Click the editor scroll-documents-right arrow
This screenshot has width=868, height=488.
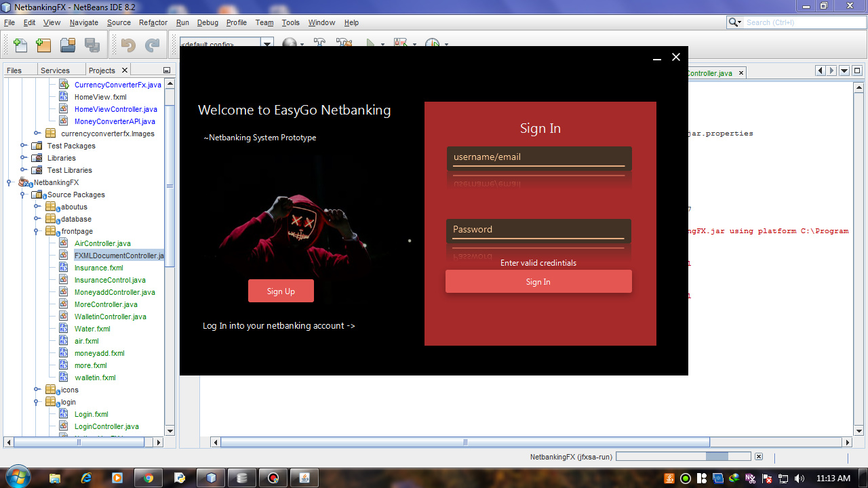831,70
